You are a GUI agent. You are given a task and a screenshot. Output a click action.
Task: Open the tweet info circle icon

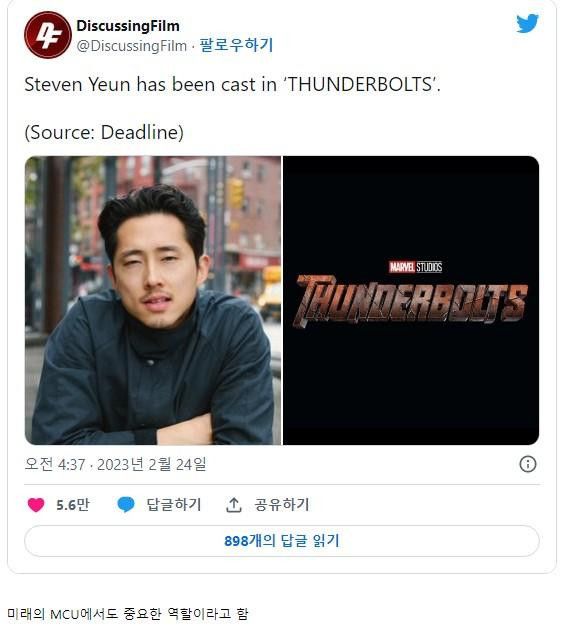coord(528,464)
